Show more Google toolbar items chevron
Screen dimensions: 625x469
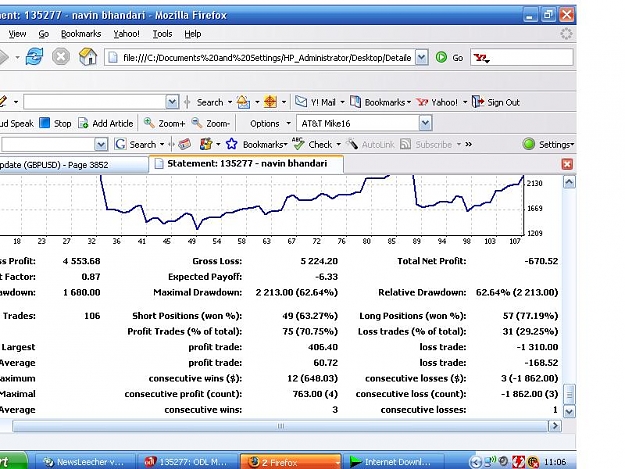(469, 144)
